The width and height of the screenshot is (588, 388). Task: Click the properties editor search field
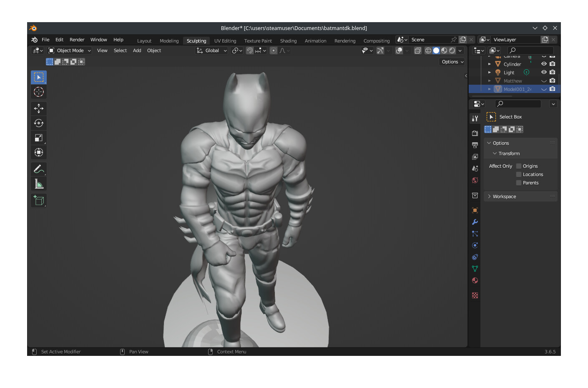pyautogui.click(x=518, y=104)
